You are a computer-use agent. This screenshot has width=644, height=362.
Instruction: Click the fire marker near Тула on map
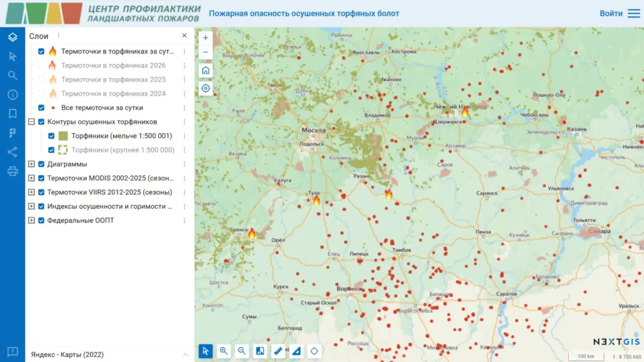316,200
